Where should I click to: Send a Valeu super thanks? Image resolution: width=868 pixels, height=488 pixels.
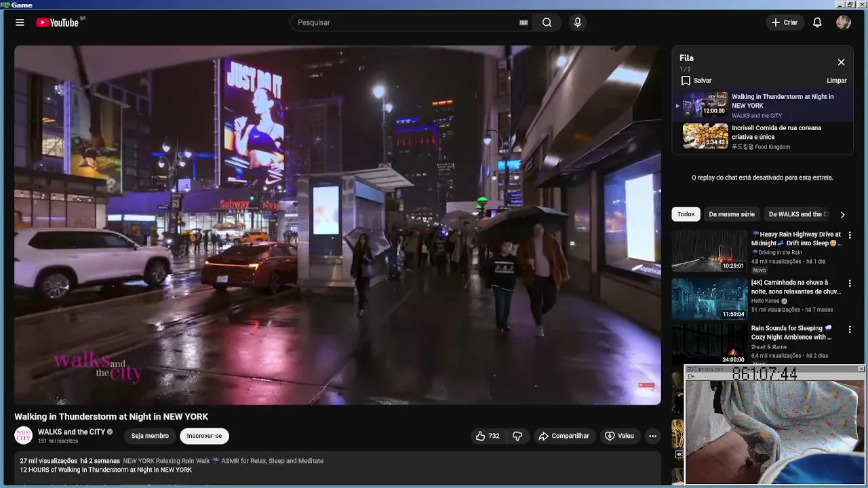click(x=619, y=436)
